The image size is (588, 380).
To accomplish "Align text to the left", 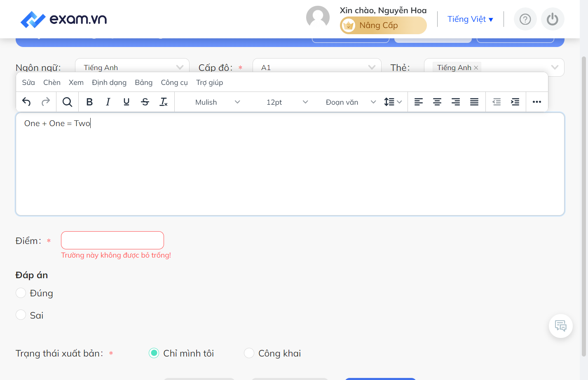I will pos(419,102).
